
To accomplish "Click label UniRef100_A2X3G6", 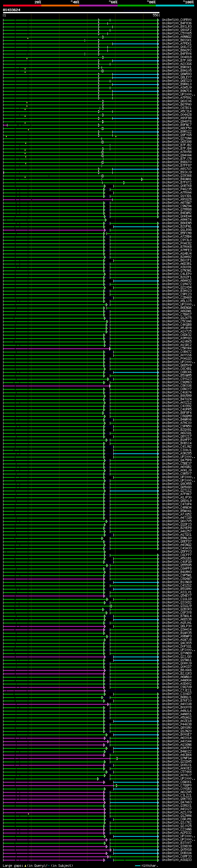I will (177, 64).
